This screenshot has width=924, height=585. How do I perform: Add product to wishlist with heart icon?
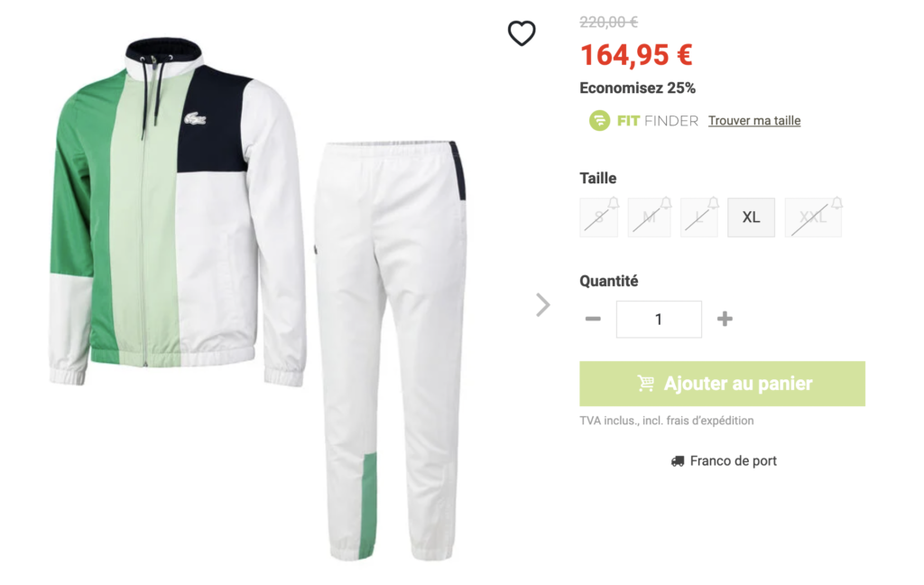point(522,33)
